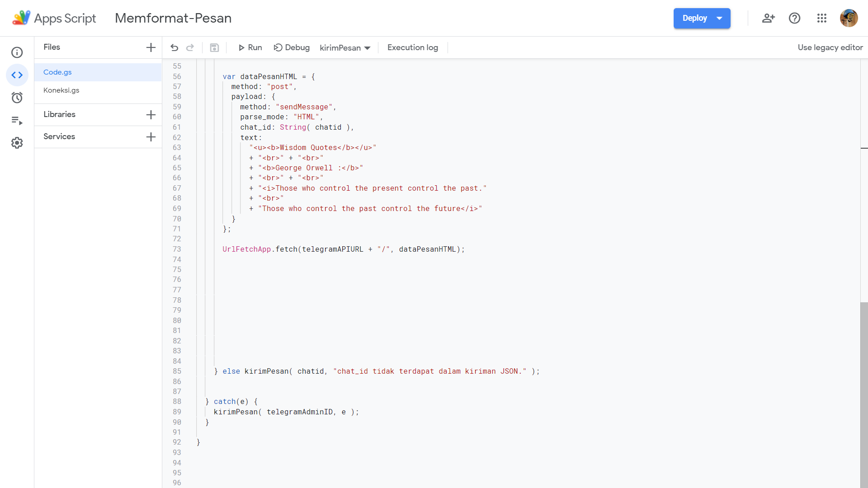Open the Overview info icon in sidebar
868x488 pixels.
point(17,52)
